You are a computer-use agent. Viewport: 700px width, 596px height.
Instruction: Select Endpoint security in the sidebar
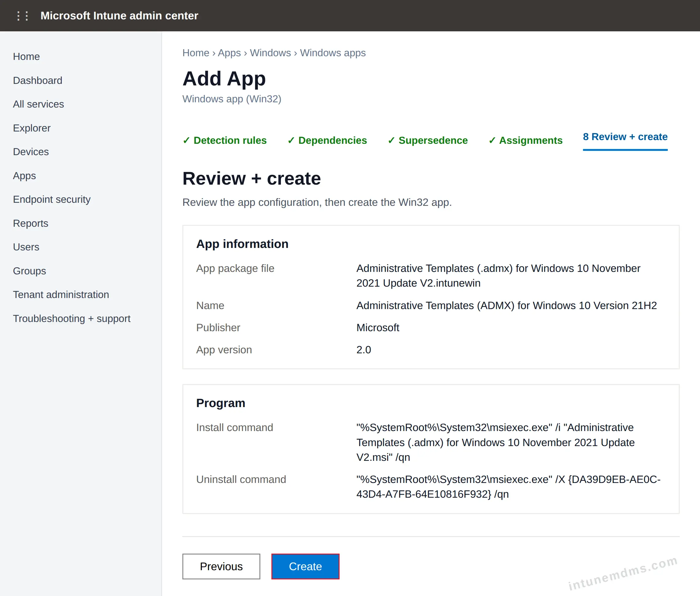[52, 199]
